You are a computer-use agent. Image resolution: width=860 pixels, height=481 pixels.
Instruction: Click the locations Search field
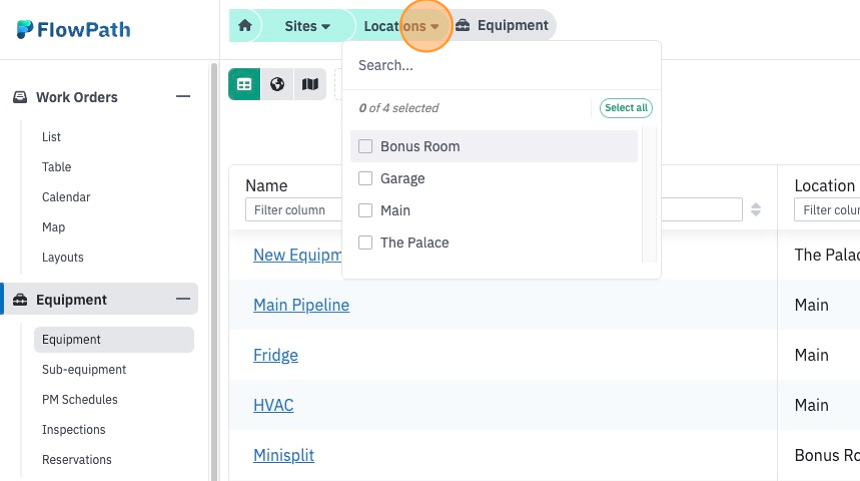(501, 65)
